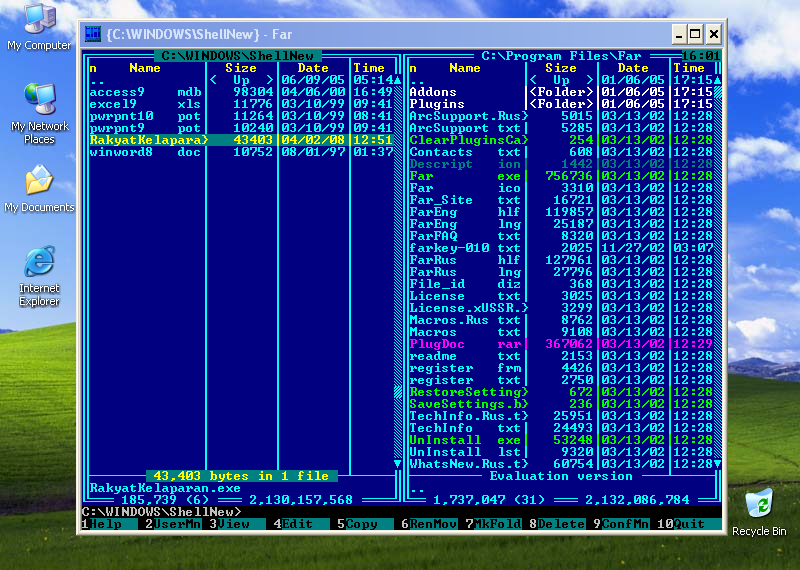Click the left panel scrollbar down arrow
Screen dimensions: 800x570
pyautogui.click(x=398, y=464)
